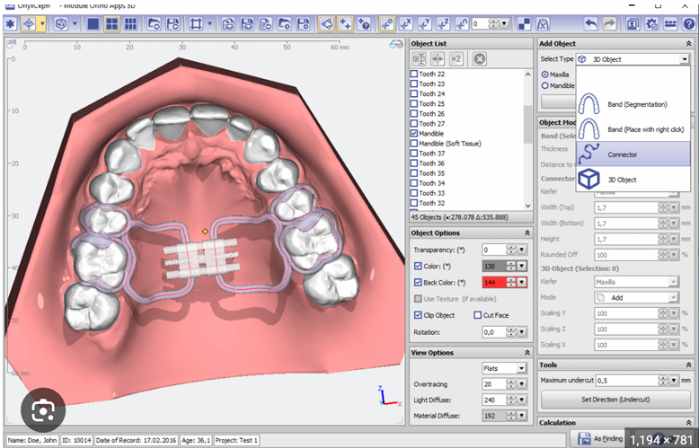Uncheck the Mandible object checkbox

tap(415, 133)
